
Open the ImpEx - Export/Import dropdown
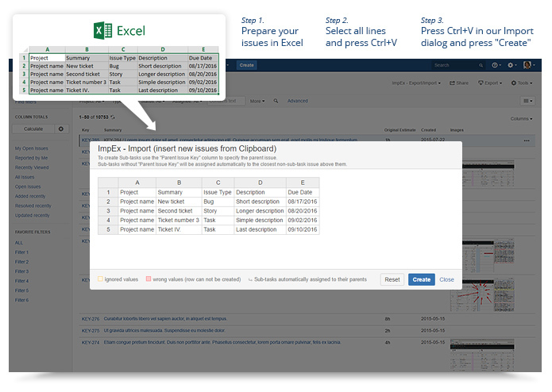pyautogui.click(x=416, y=83)
